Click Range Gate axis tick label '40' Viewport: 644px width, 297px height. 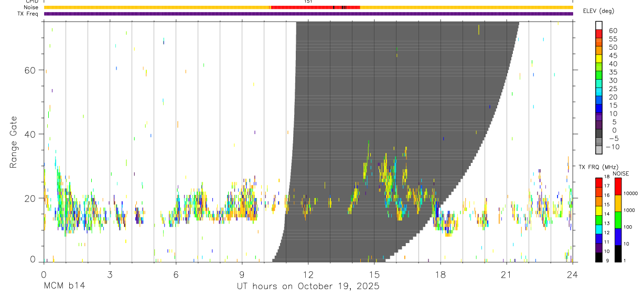(x=30, y=134)
